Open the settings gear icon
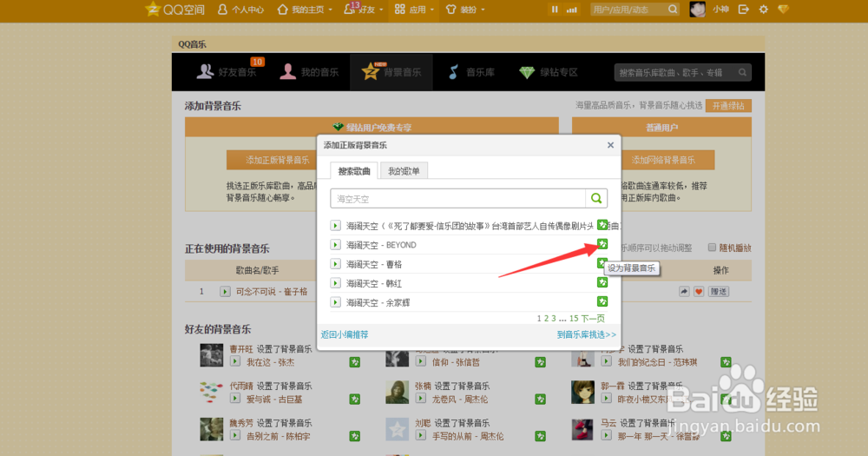The image size is (868, 456). (x=763, y=10)
